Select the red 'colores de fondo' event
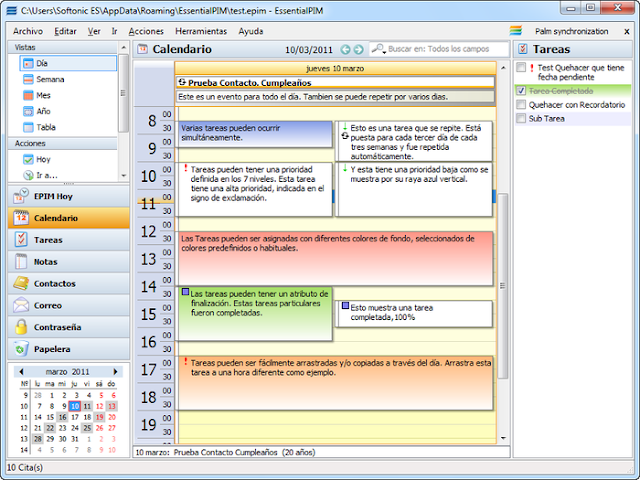The width and height of the screenshot is (640, 480). 334,258
